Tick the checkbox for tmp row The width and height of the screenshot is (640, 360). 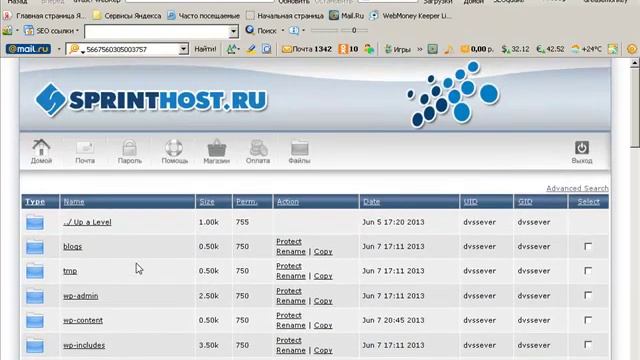click(588, 271)
